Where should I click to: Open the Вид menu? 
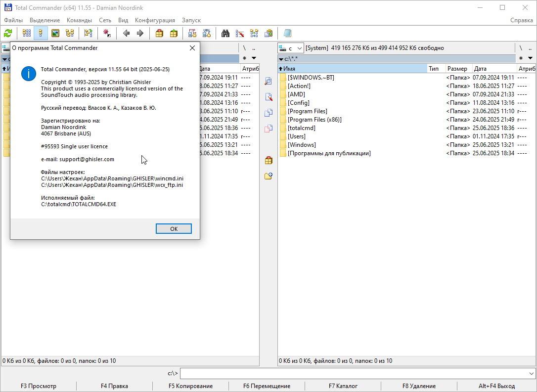[123, 20]
